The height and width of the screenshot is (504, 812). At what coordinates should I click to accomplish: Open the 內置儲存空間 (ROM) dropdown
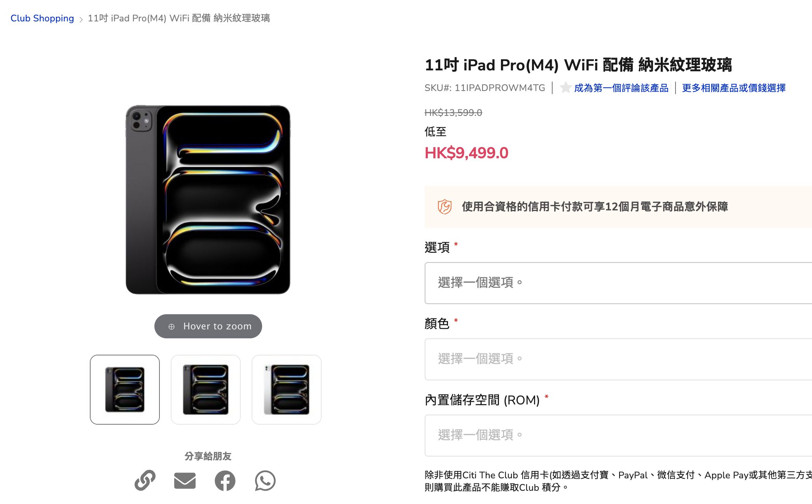618,436
